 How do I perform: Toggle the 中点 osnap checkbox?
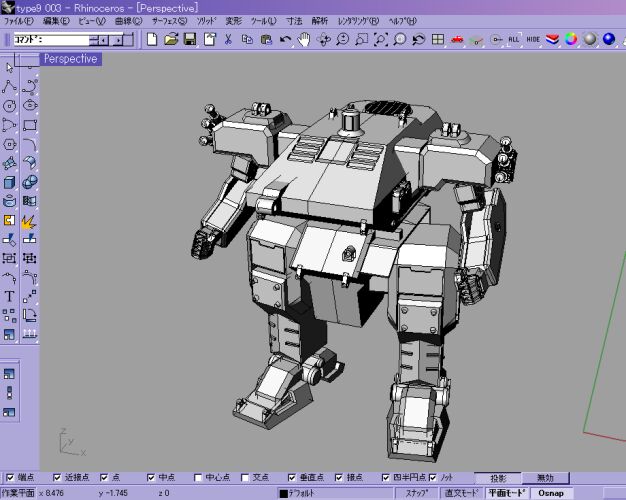coord(151,477)
